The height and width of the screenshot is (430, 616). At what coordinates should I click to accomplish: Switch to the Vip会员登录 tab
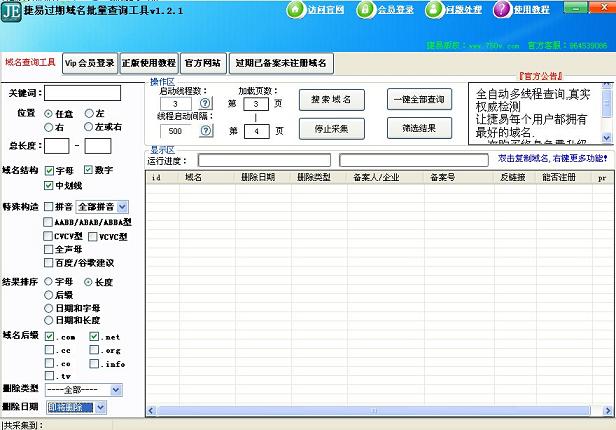pyautogui.click(x=89, y=63)
